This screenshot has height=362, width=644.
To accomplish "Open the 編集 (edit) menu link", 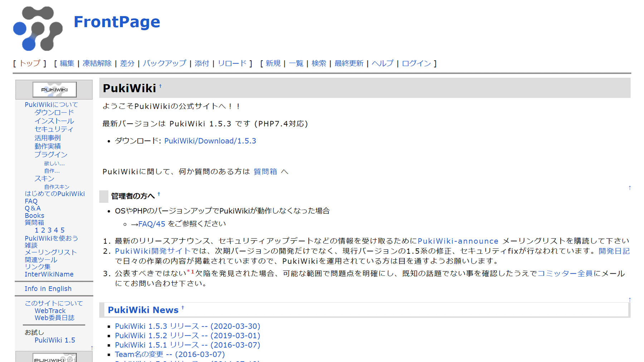I will (67, 63).
